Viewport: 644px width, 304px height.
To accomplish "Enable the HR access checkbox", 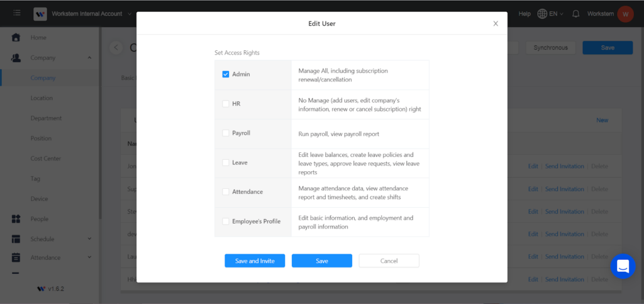I will pos(226,104).
